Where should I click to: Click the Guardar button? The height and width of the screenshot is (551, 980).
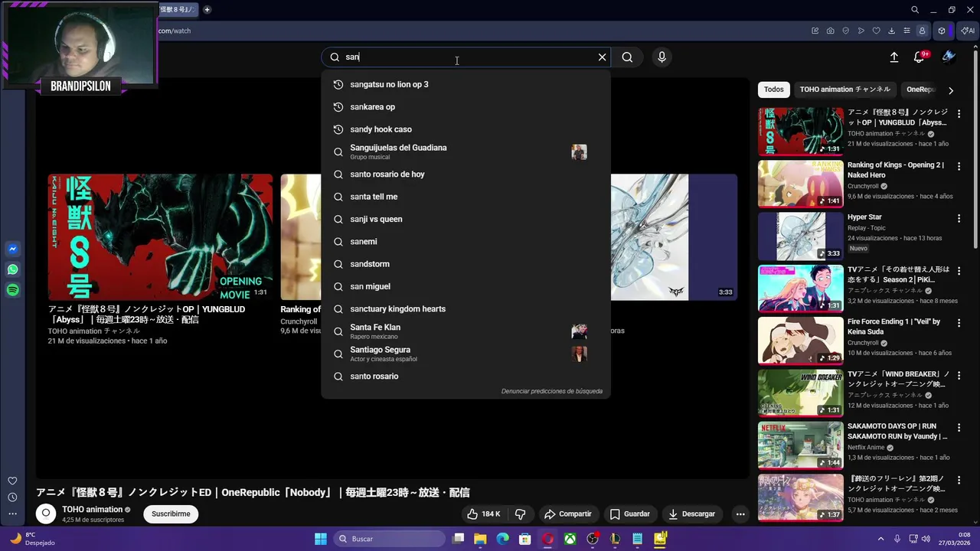[629, 514]
